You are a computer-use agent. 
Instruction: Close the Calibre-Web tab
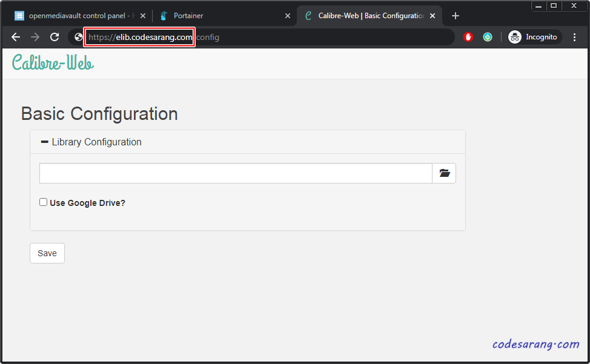click(433, 16)
